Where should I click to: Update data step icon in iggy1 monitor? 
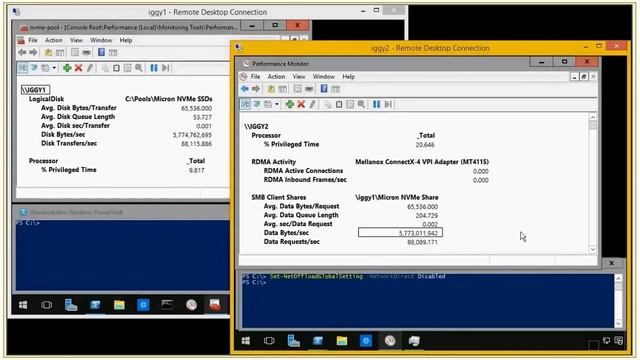point(165,68)
